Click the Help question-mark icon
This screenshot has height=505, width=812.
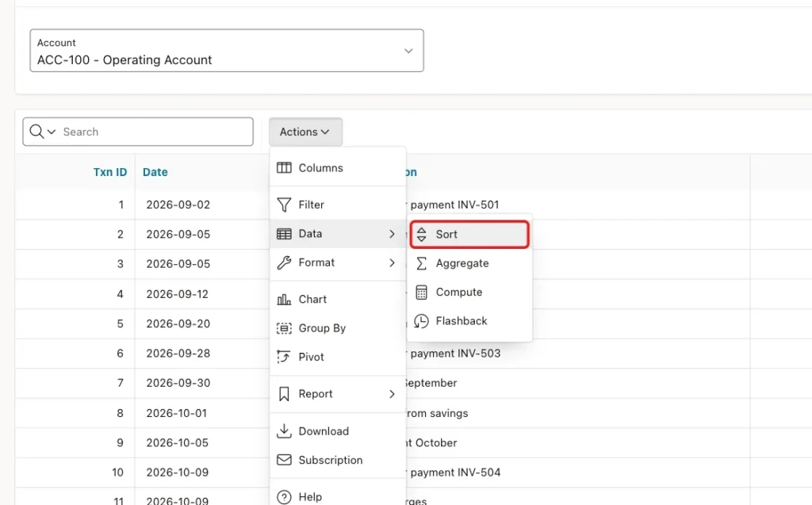pos(284,497)
